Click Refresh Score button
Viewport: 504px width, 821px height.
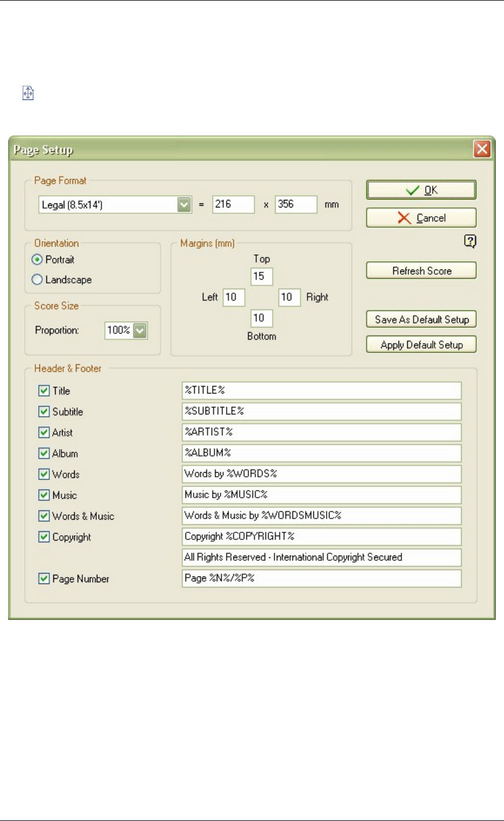pos(421,271)
